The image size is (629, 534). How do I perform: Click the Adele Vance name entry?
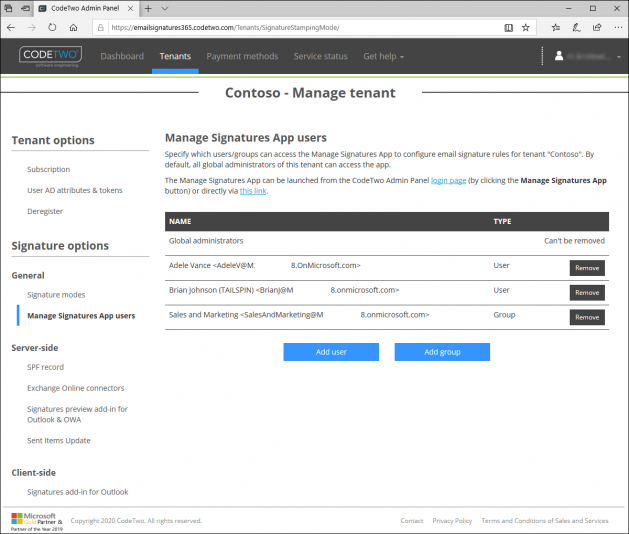264,265
